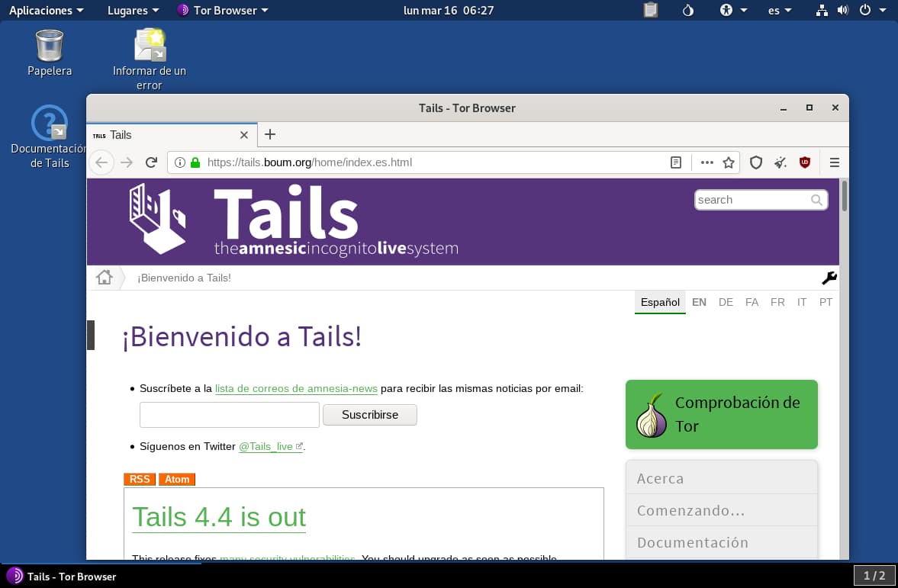The width and height of the screenshot is (898, 588).
Task: Open the accessibility menu in the top panel
Action: pos(733,11)
